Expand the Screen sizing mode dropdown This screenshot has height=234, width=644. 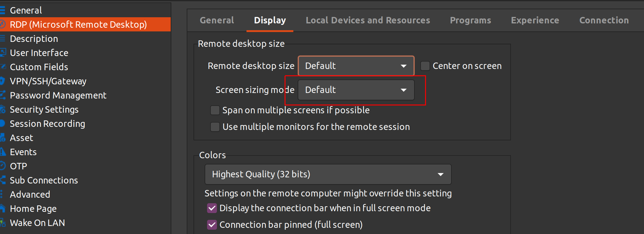(x=356, y=90)
